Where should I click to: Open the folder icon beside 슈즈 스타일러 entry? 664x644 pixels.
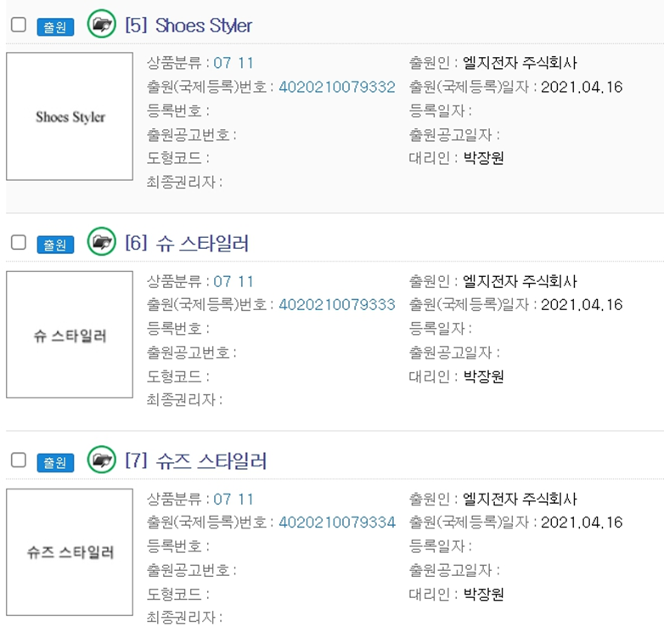(102, 460)
